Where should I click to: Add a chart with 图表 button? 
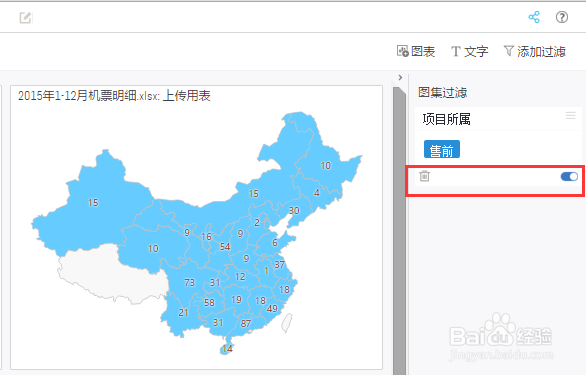click(416, 51)
